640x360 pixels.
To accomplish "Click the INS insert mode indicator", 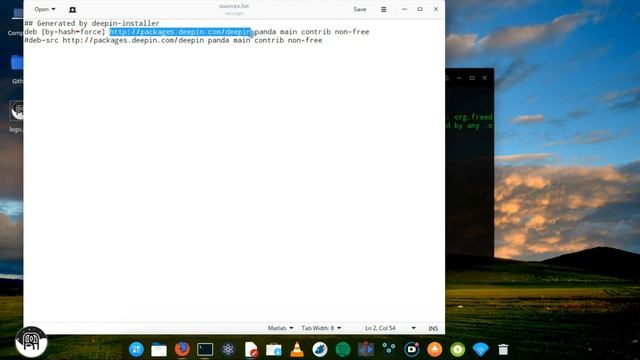I will coord(433,328).
